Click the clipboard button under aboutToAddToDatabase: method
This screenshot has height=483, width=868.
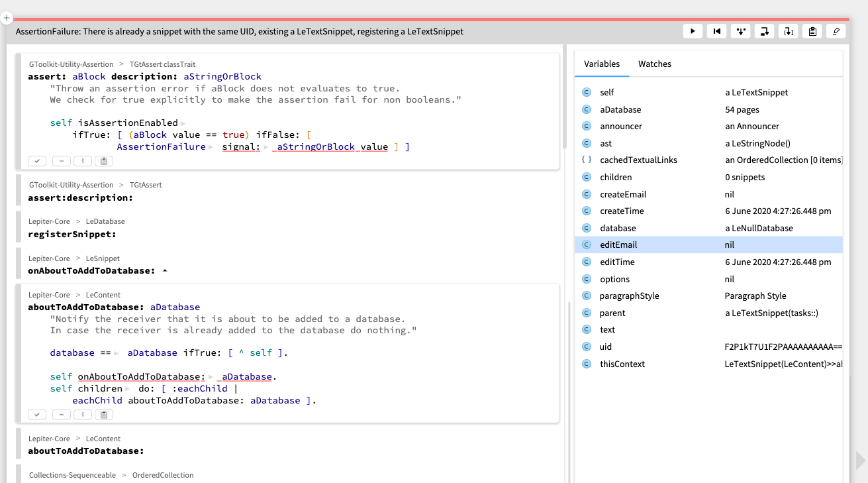[104, 415]
